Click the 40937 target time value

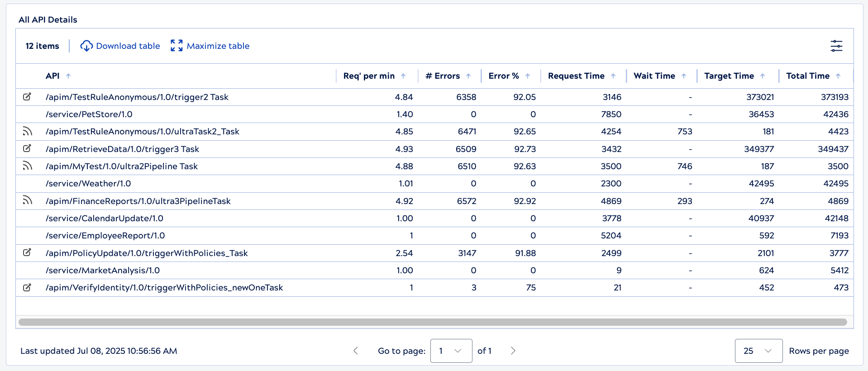click(761, 218)
